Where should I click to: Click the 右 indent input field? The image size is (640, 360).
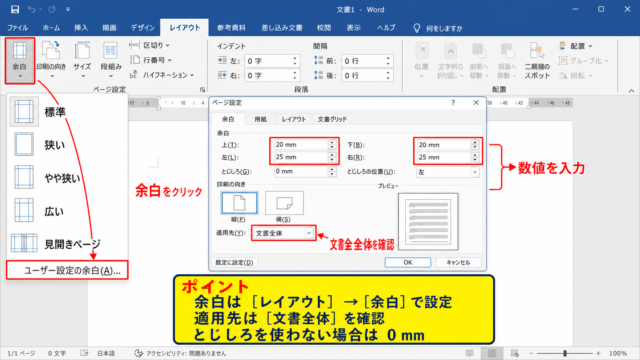point(272,76)
